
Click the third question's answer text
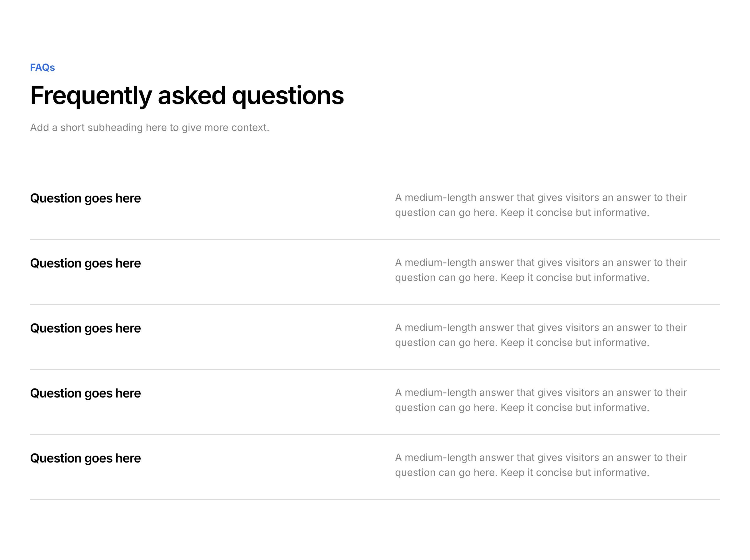540,335
